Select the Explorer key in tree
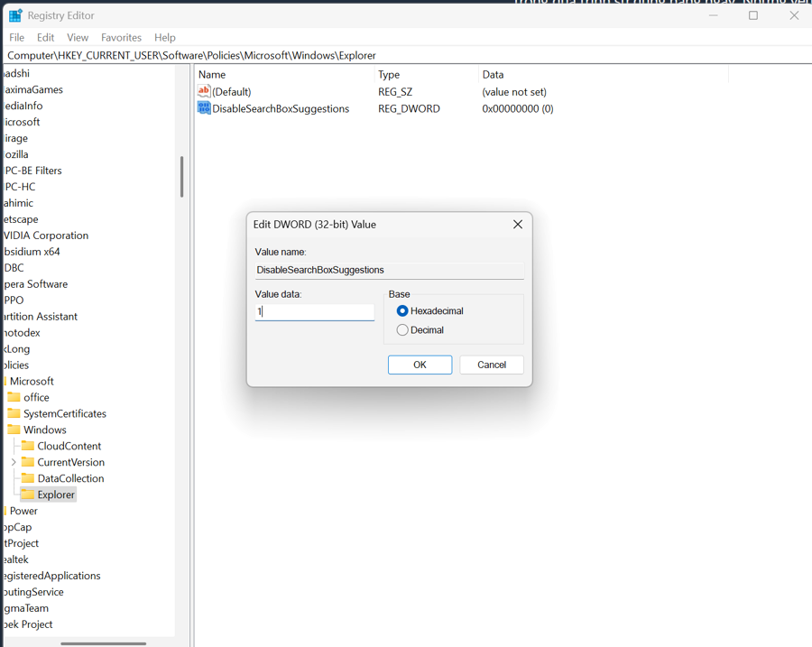This screenshot has width=812, height=647. point(56,494)
